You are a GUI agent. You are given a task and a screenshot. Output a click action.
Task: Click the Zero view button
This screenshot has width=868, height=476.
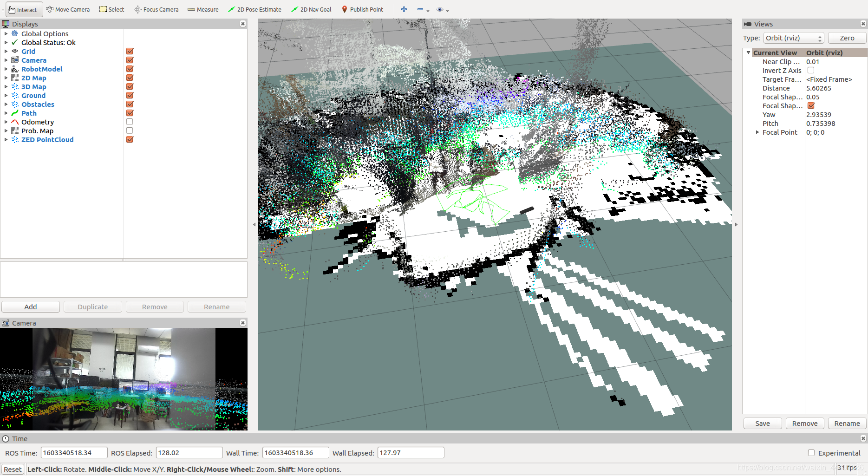point(847,38)
